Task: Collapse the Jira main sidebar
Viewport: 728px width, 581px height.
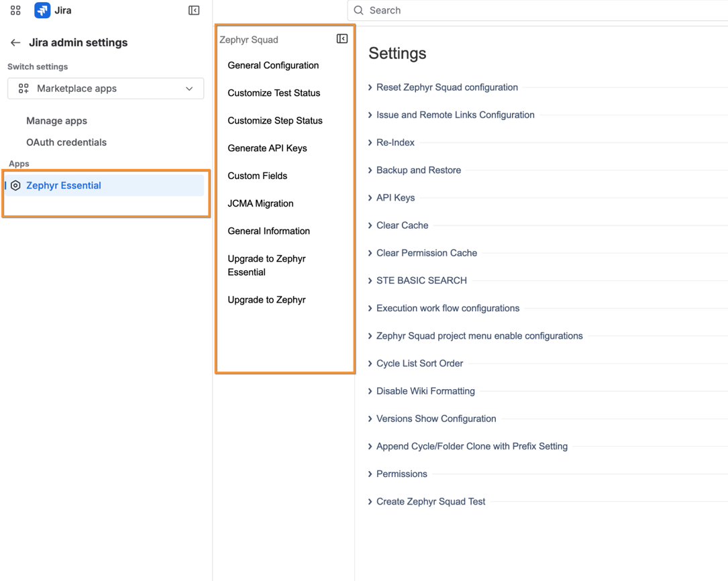Action: tap(194, 11)
